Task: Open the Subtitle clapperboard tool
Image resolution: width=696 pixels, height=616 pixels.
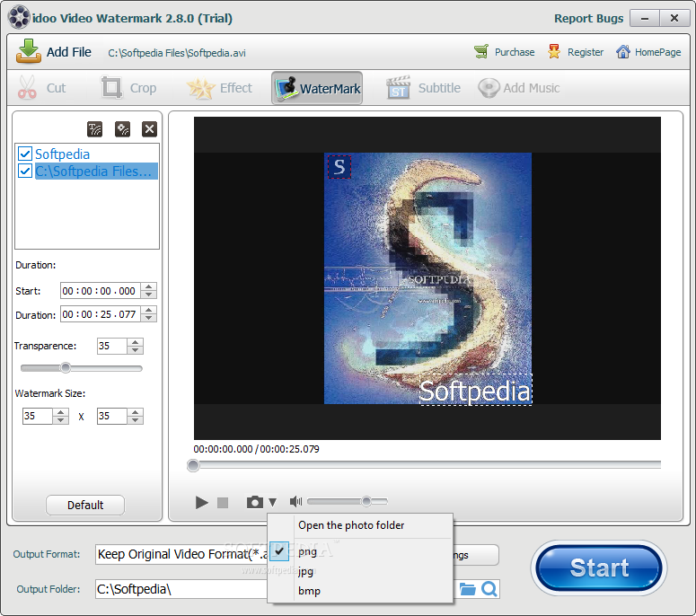Action: (398, 87)
